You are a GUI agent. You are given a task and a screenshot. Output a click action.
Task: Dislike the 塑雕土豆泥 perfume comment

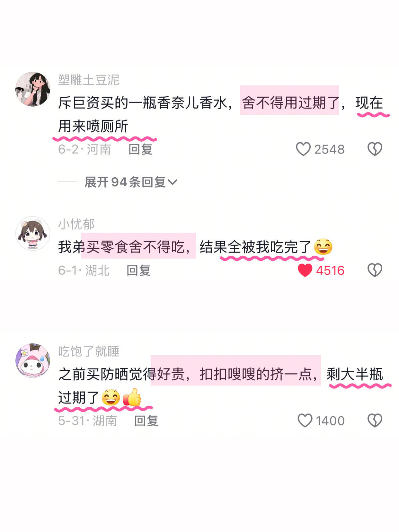[x=375, y=149]
